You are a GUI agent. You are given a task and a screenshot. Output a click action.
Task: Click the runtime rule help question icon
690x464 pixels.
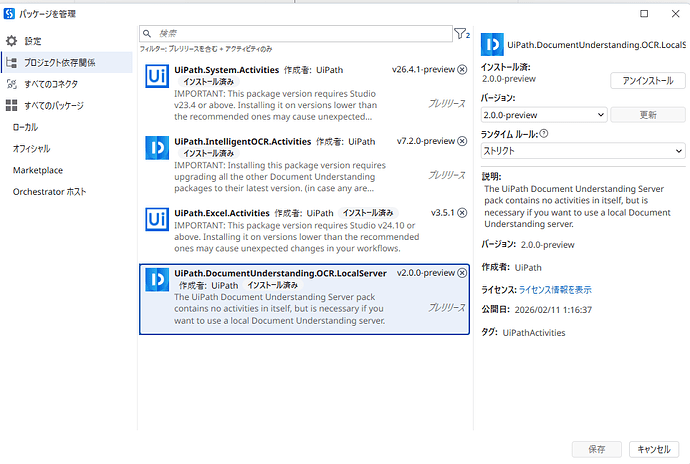tap(544, 133)
